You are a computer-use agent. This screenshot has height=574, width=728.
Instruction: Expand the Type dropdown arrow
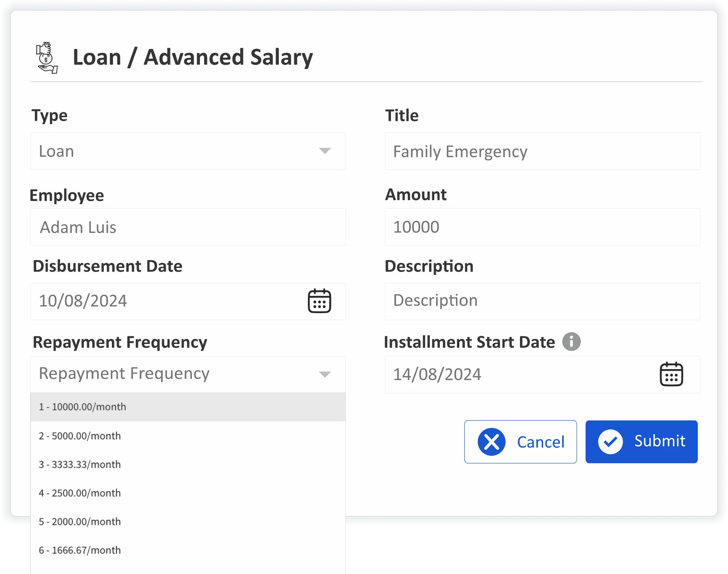pos(324,151)
